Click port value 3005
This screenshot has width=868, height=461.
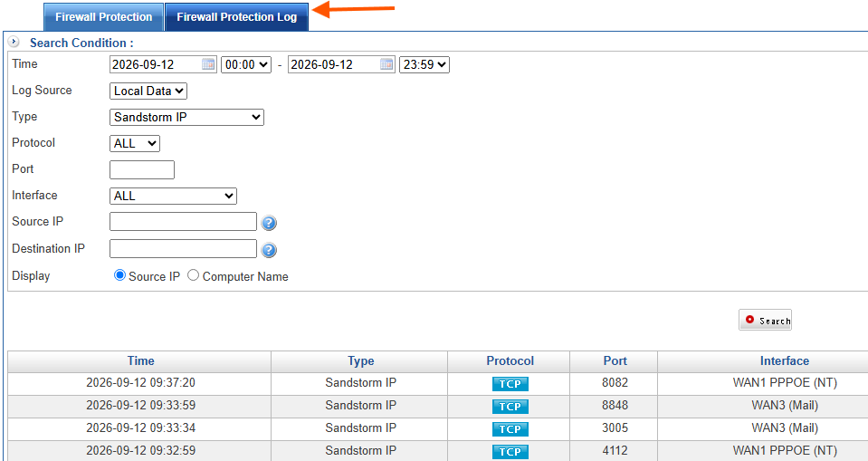coord(615,428)
